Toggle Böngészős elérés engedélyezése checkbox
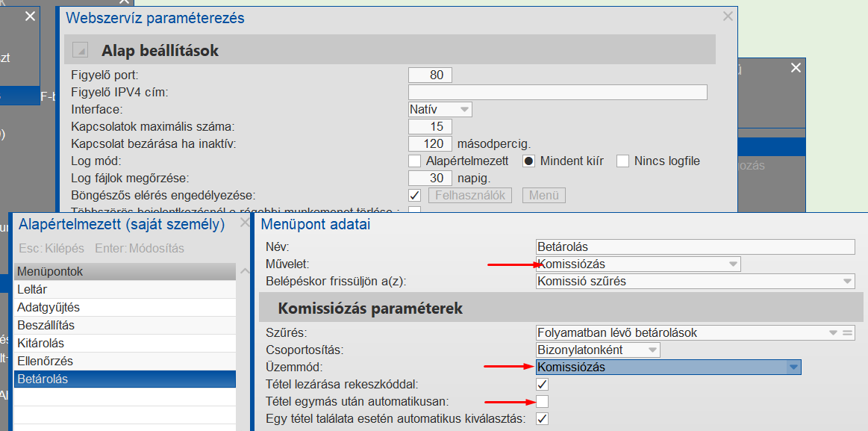This screenshot has height=431, width=868. click(415, 196)
